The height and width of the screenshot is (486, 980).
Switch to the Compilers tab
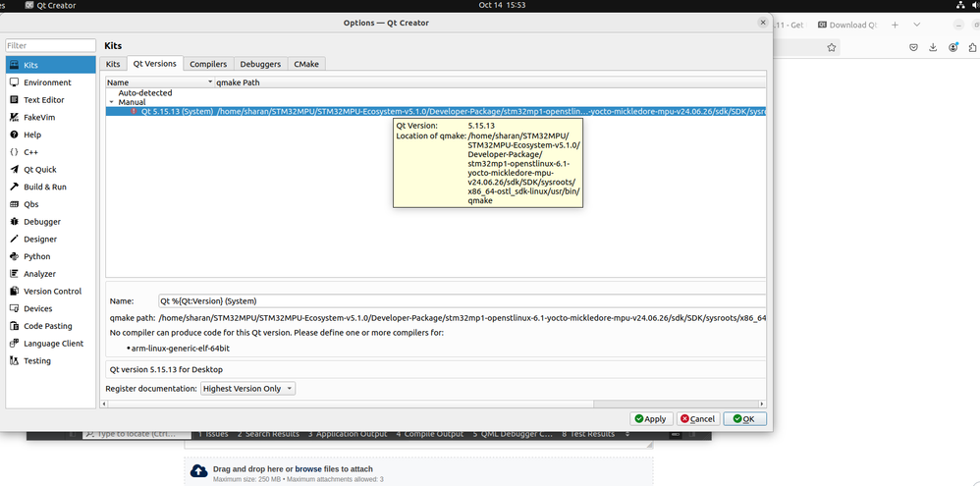208,64
